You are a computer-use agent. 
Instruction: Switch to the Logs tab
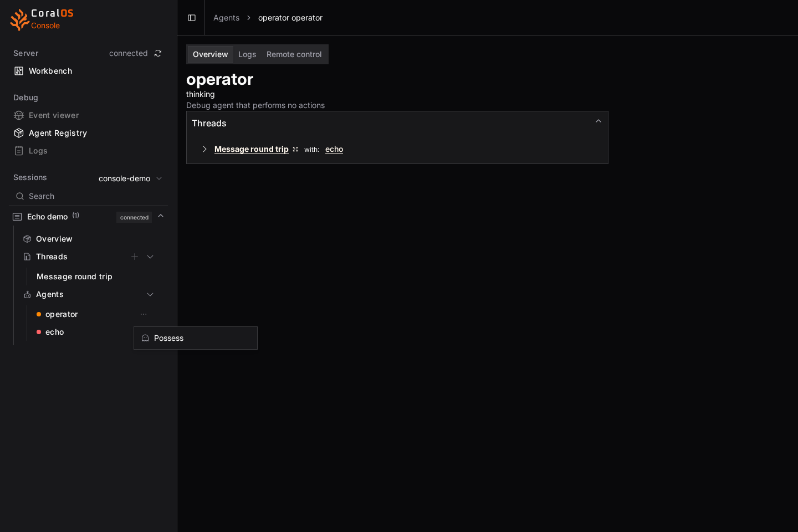247,54
